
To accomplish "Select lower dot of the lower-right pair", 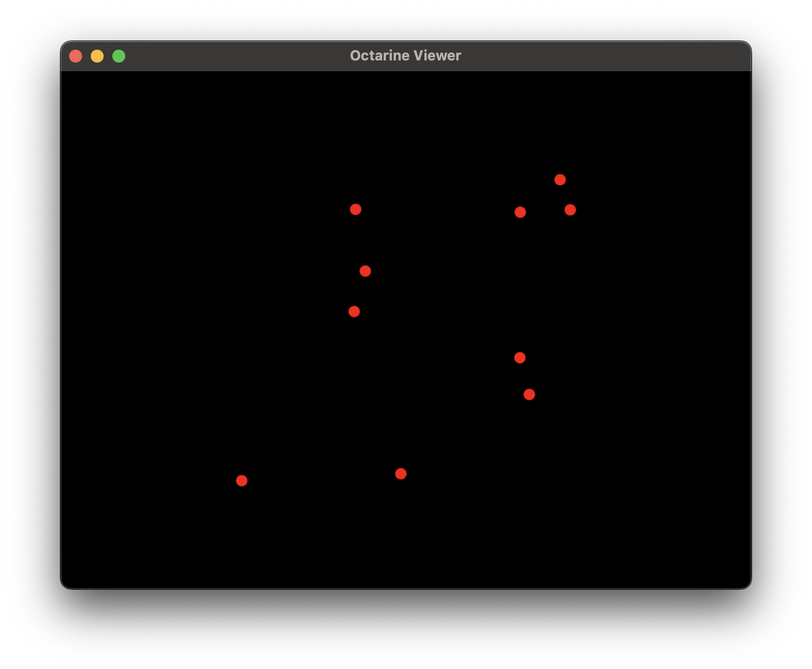I will [x=529, y=394].
